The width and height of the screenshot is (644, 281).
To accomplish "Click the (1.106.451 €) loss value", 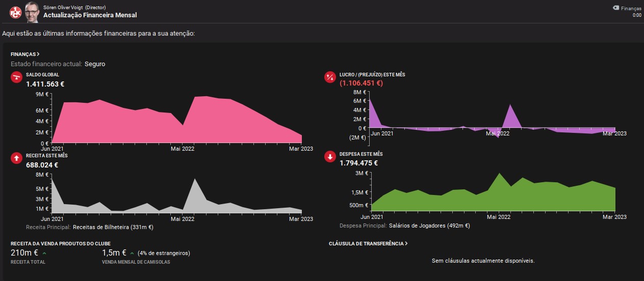I will [x=361, y=83].
